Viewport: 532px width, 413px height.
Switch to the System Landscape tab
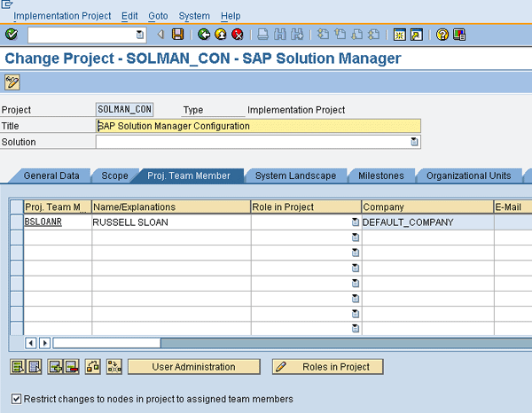295,175
